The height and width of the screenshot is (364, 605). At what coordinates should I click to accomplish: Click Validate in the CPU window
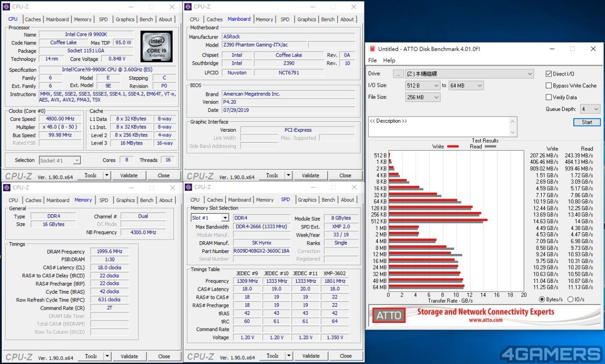click(129, 176)
